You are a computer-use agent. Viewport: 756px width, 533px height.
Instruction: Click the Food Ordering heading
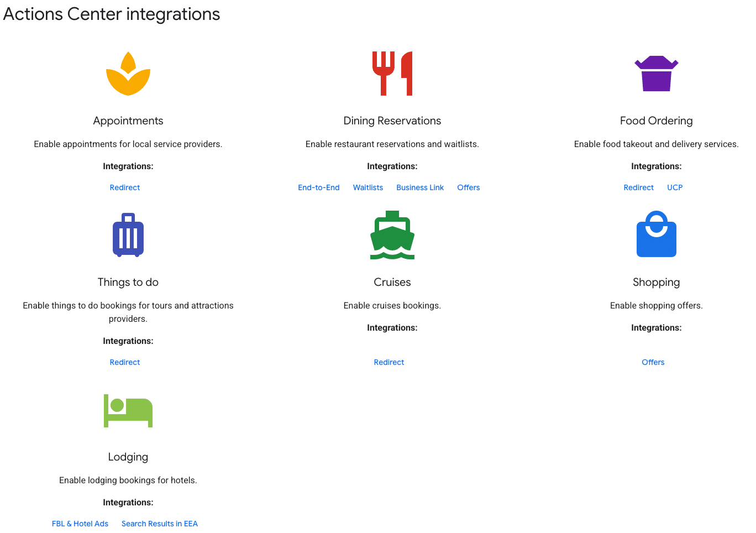pos(657,121)
